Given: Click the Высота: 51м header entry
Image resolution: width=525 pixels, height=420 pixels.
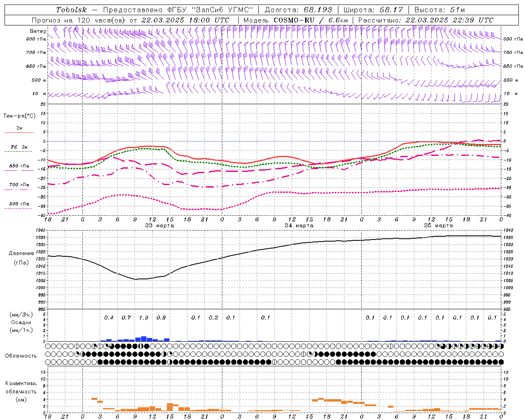Looking at the screenshot, I should [439, 10].
